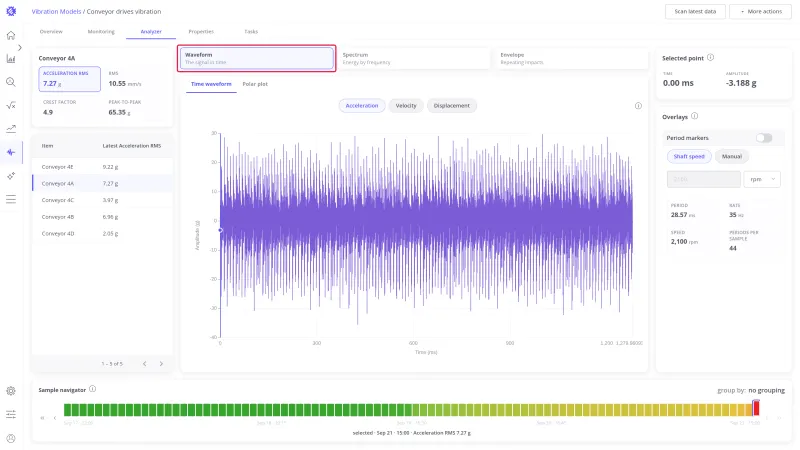This screenshot has height=450, width=800.
Task: Open the Spectrum analysis card
Action: [414, 58]
